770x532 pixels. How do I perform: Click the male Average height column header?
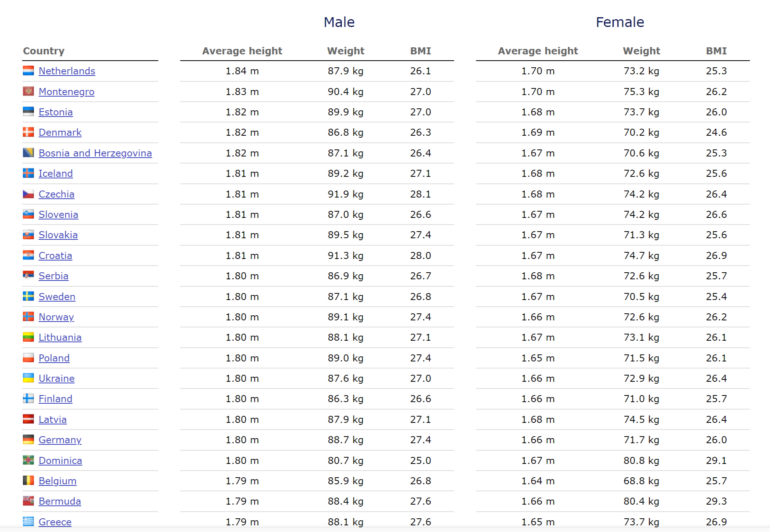(x=242, y=51)
